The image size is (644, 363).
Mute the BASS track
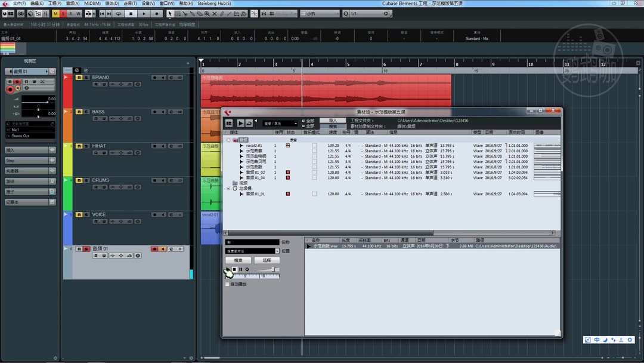coord(79,112)
